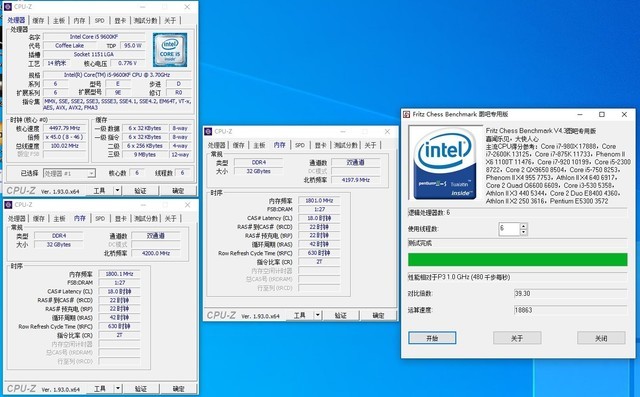
Task: Open the 显卡 tab in the top CPU-Z window
Action: (120, 20)
